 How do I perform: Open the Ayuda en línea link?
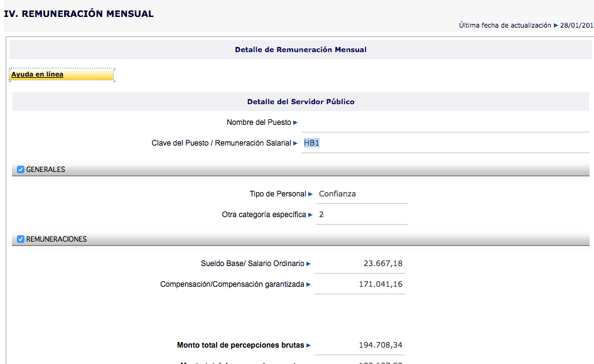coord(37,75)
